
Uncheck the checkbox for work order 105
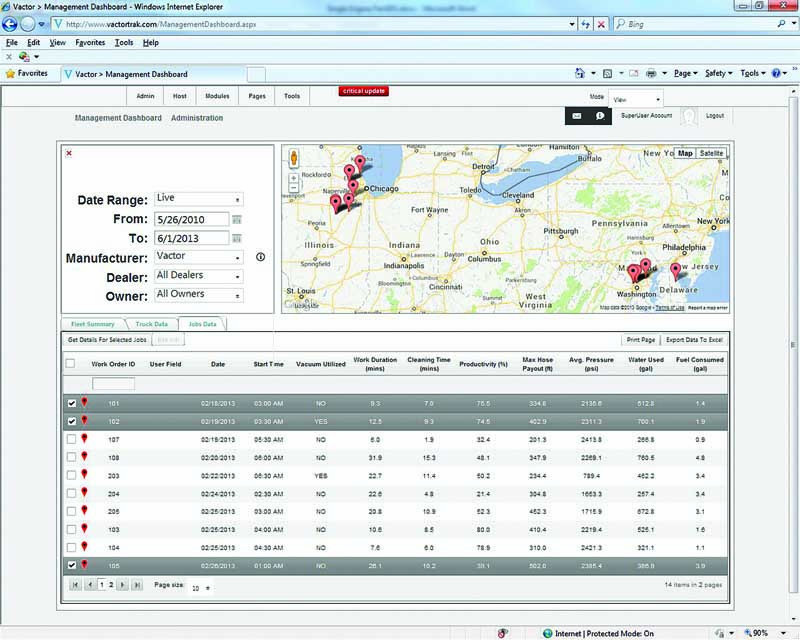point(71,565)
